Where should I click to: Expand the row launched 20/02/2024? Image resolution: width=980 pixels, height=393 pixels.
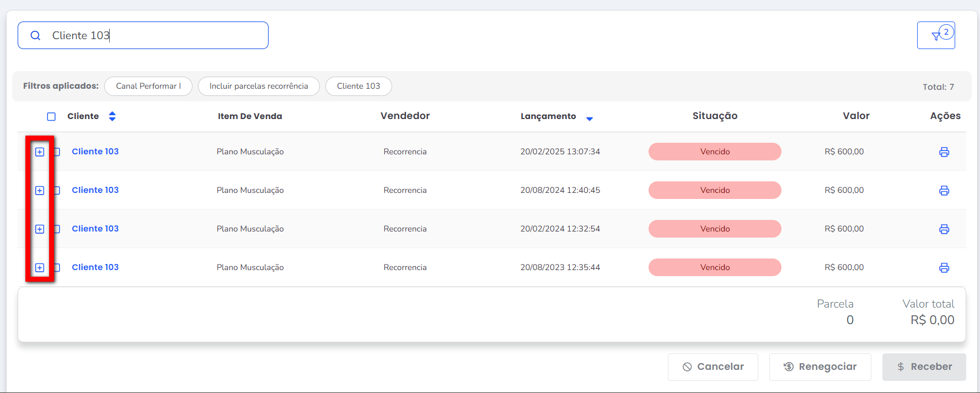point(40,229)
